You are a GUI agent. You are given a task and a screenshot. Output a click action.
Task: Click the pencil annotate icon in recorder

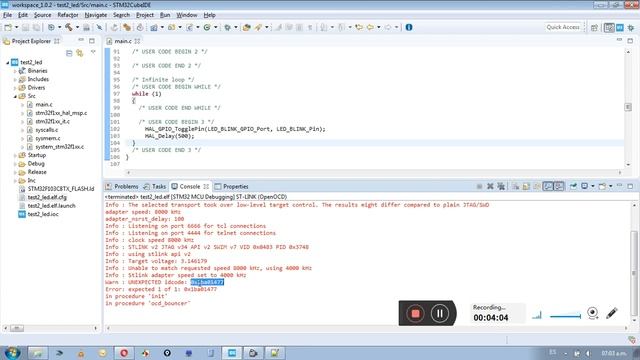coord(612,313)
